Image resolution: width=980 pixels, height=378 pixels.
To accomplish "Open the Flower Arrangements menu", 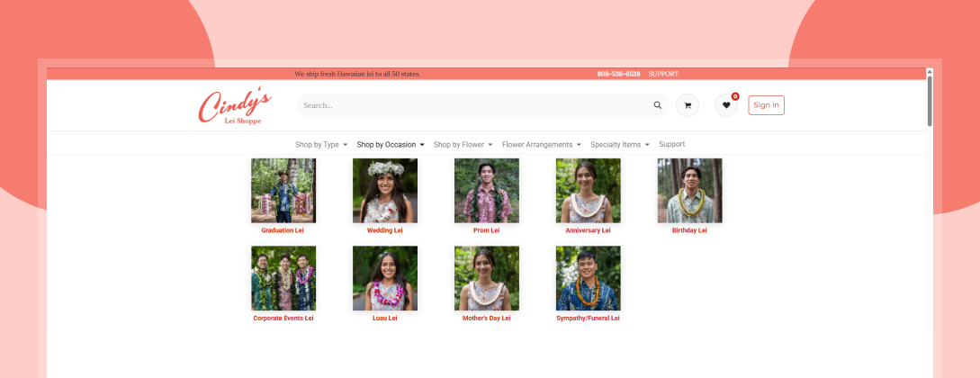I will tap(541, 144).
